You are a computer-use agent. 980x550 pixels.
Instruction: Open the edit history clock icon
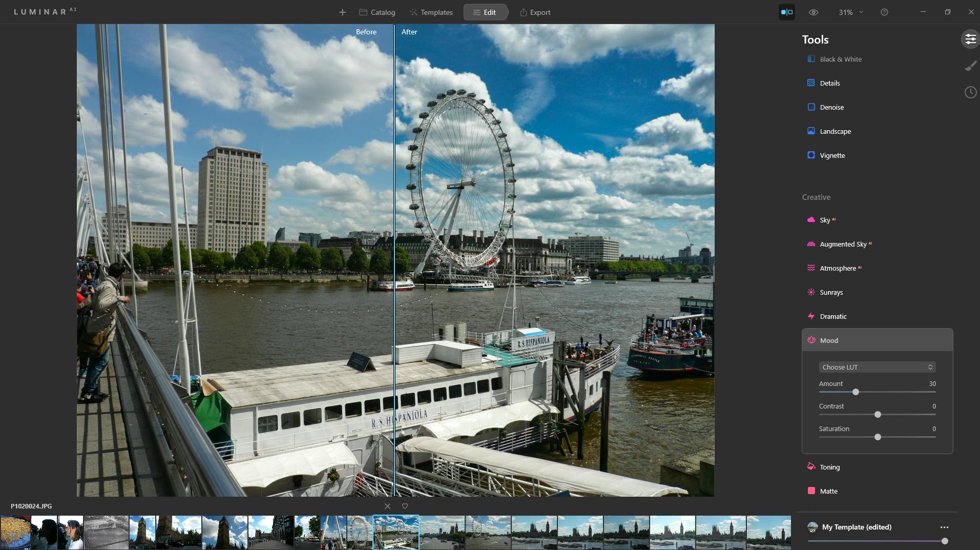point(970,92)
